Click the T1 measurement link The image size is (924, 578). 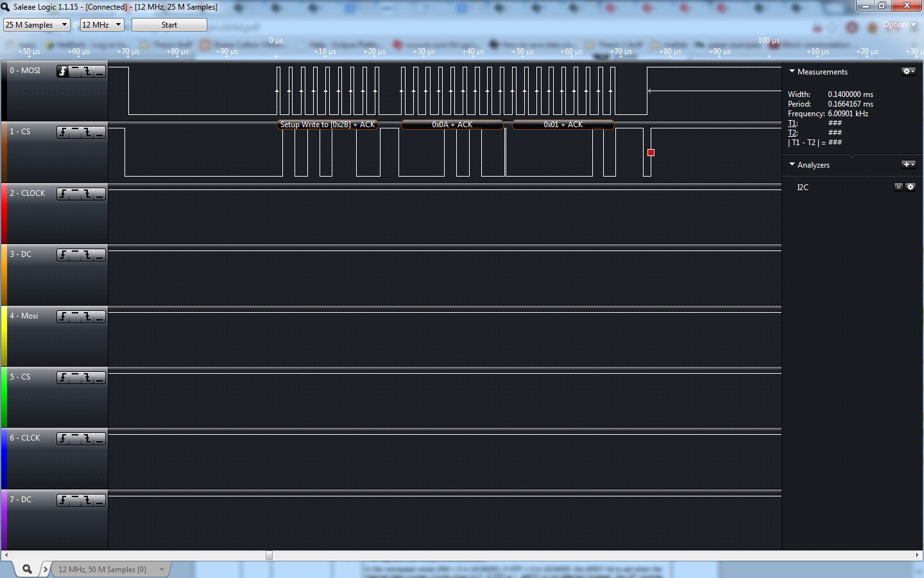[x=792, y=123]
